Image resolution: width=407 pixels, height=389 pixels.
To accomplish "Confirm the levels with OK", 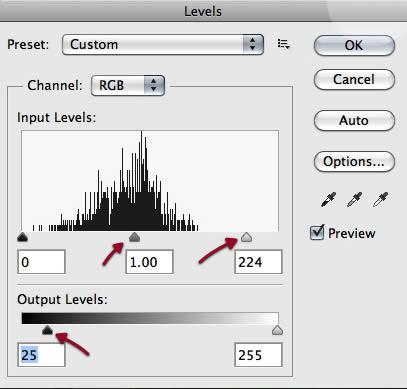I will [354, 45].
